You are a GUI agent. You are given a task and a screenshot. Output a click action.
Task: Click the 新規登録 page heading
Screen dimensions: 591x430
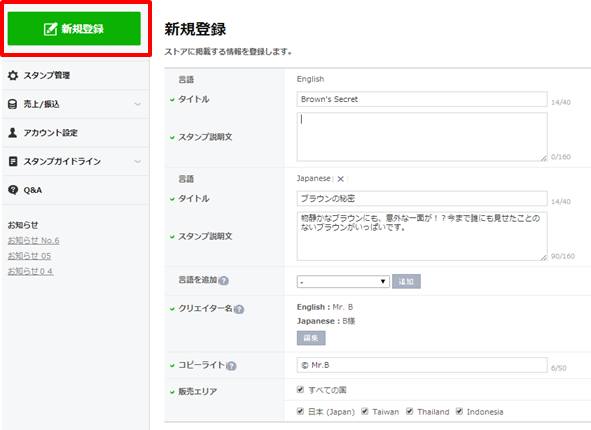tap(195, 29)
